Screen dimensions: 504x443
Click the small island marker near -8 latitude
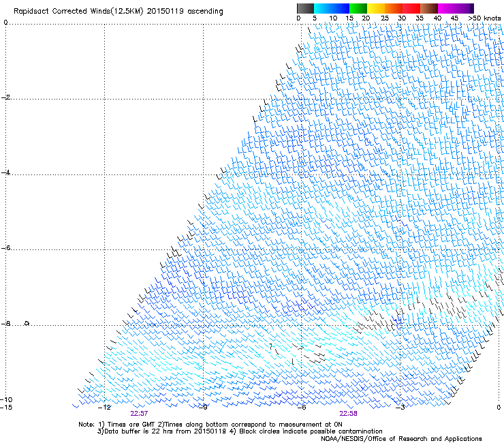(27, 323)
